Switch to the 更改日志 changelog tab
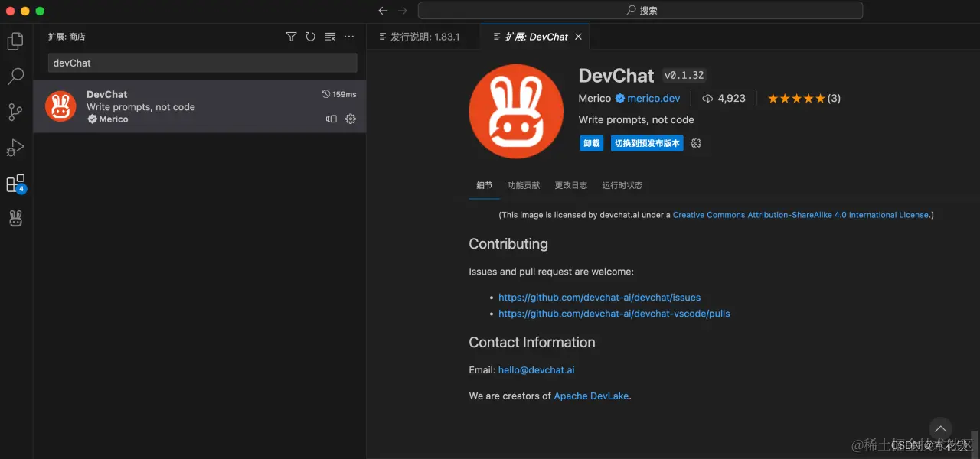 point(571,185)
